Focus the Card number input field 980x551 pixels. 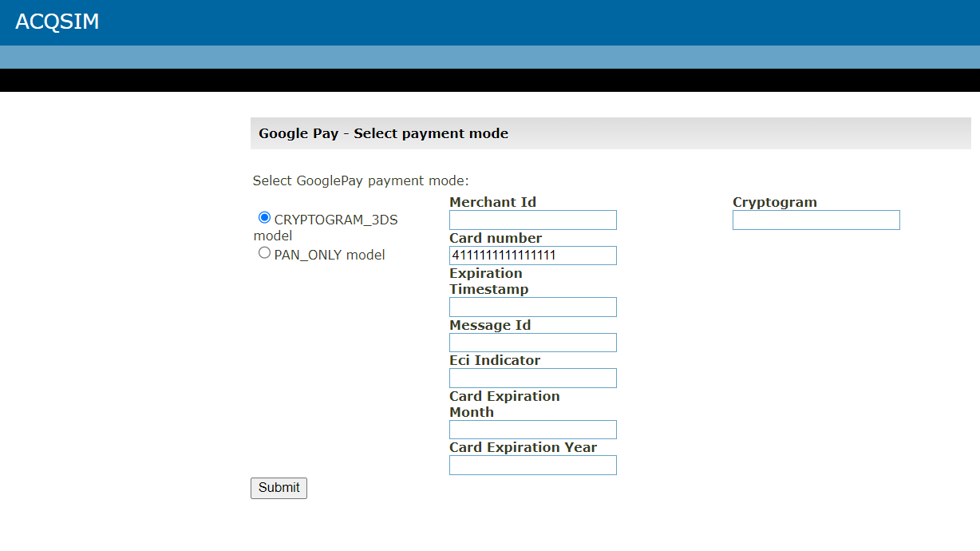point(532,256)
